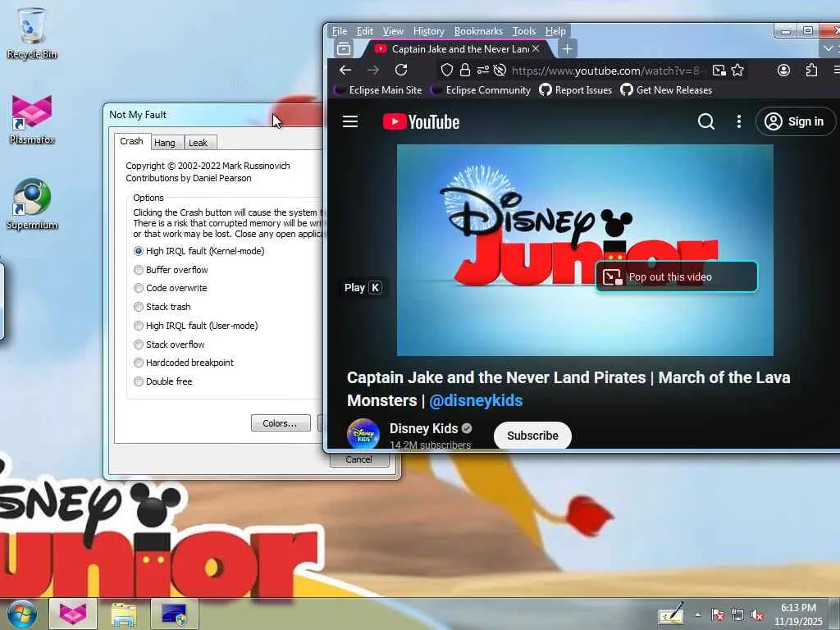Open Get New Releases bookmark
Image resolution: width=840 pixels, height=630 pixels.
666,90
